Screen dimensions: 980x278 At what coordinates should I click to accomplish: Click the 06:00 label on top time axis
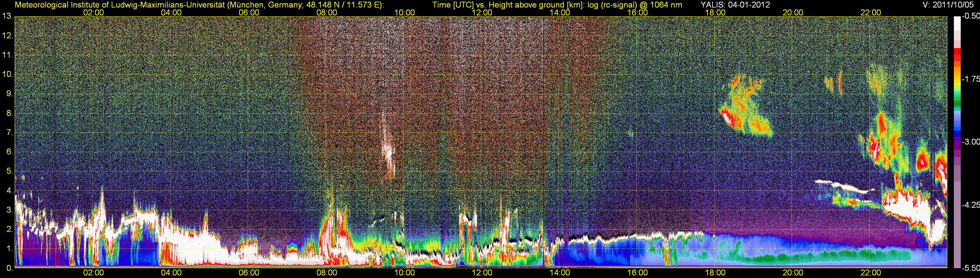point(249,12)
